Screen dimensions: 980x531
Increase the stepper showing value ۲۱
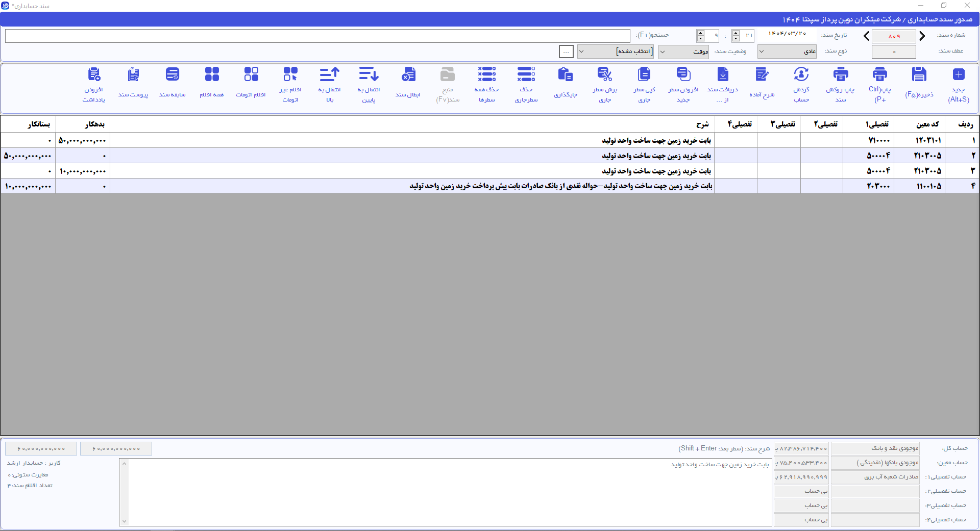coord(736,33)
